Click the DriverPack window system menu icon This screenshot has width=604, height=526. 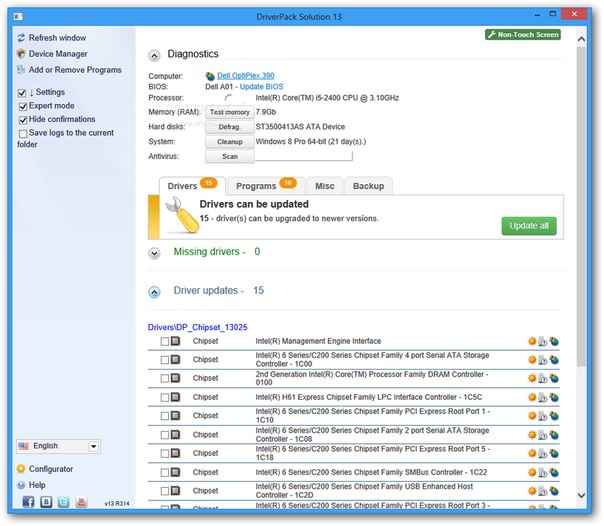coord(18,17)
